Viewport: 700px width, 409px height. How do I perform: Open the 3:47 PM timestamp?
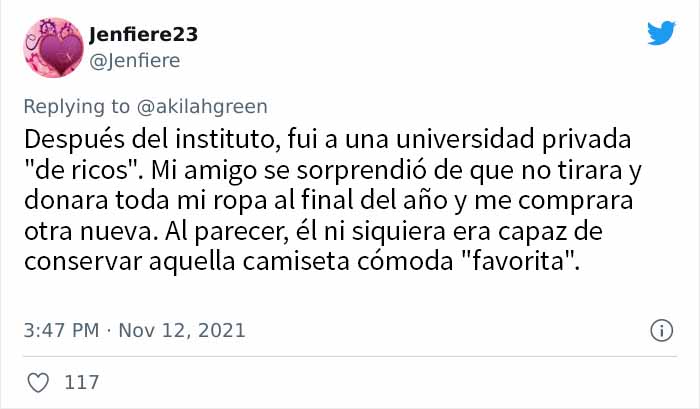coord(60,330)
